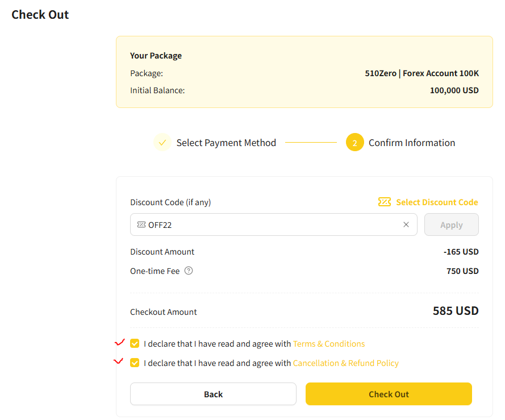Image resolution: width=505 pixels, height=420 pixels.
Task: Select the Confirm Information step label
Action: [412, 143]
